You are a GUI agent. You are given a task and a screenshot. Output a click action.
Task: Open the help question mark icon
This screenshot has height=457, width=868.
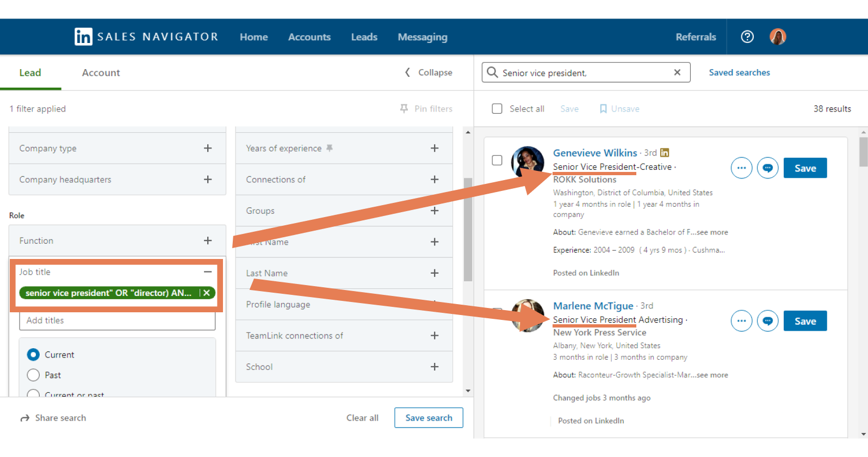[x=747, y=36]
